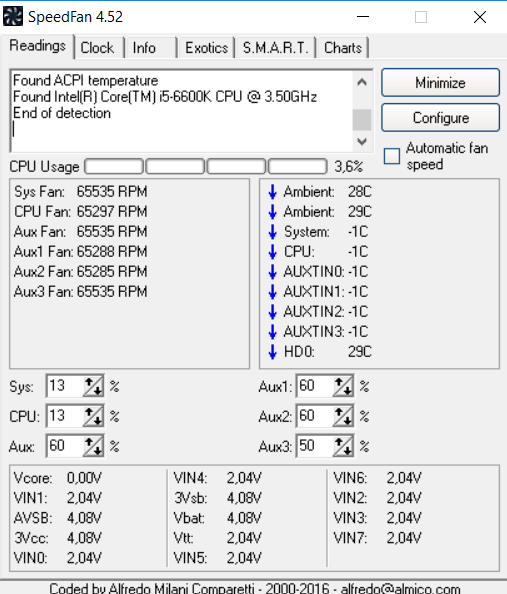Click the first CPU Usage bar
Image resolution: width=507 pixels, height=594 pixels.
coord(114,166)
